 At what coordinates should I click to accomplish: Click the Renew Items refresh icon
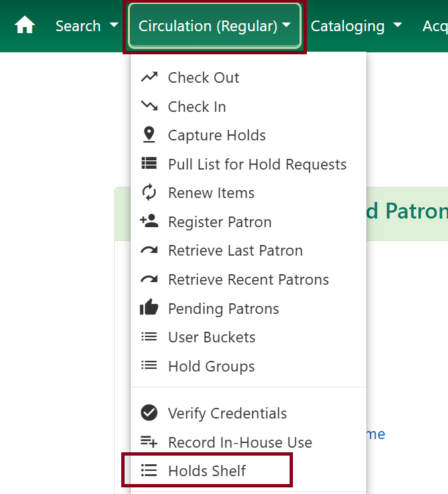tap(149, 193)
